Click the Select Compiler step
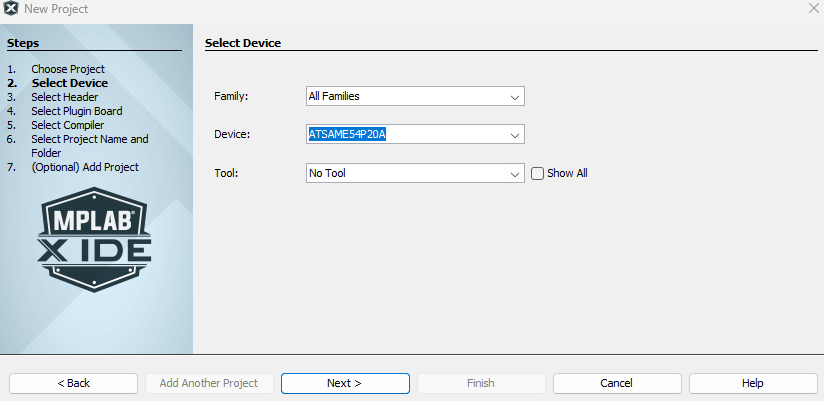The width and height of the screenshot is (824, 401). [68, 125]
